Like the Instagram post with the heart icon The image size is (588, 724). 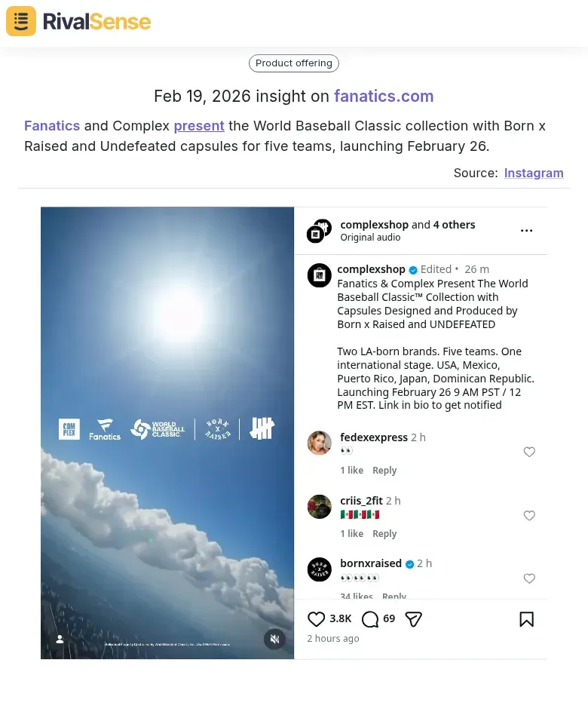pyautogui.click(x=317, y=619)
